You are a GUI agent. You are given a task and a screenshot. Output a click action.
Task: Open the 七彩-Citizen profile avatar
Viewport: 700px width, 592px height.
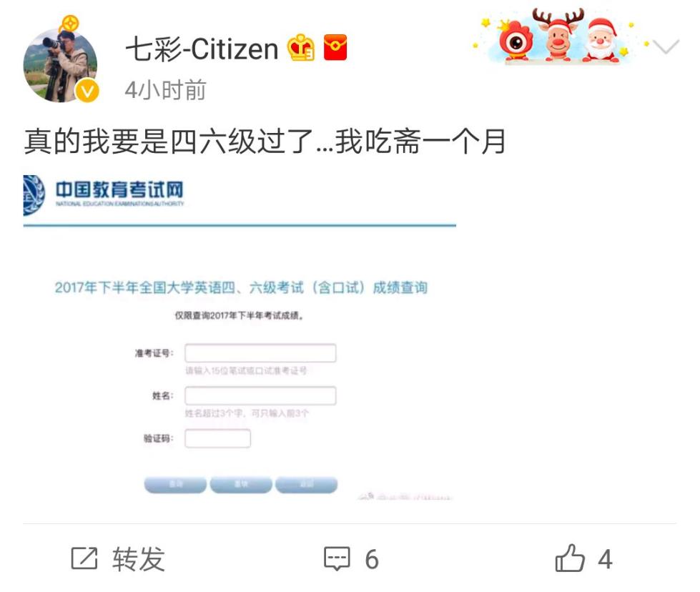(x=60, y=66)
